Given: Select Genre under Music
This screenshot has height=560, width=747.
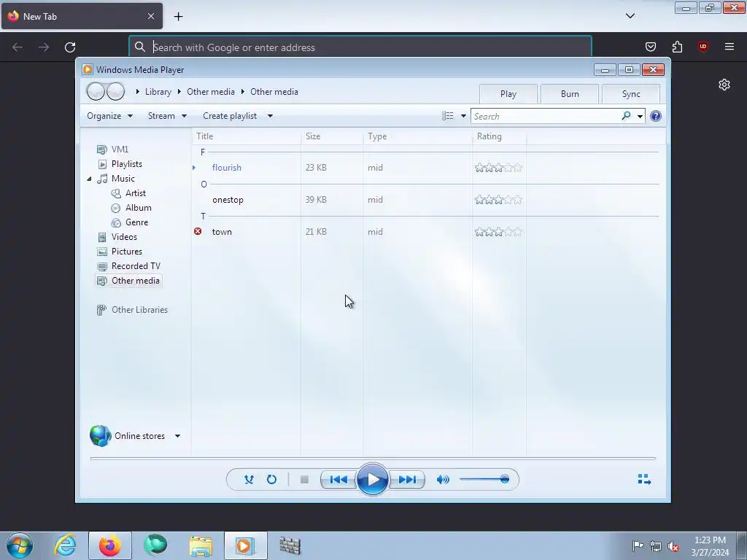Looking at the screenshot, I should point(136,222).
